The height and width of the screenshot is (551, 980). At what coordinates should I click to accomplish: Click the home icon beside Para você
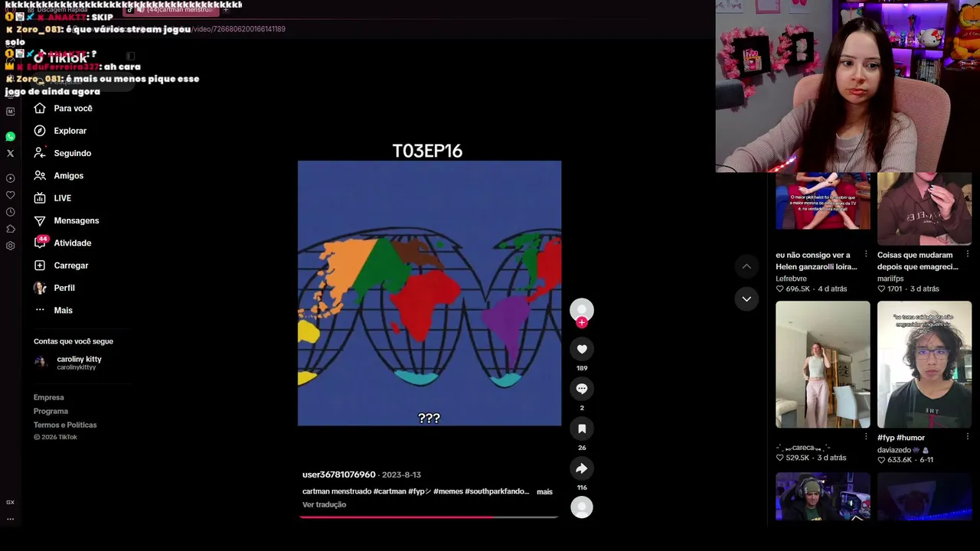coord(40,108)
